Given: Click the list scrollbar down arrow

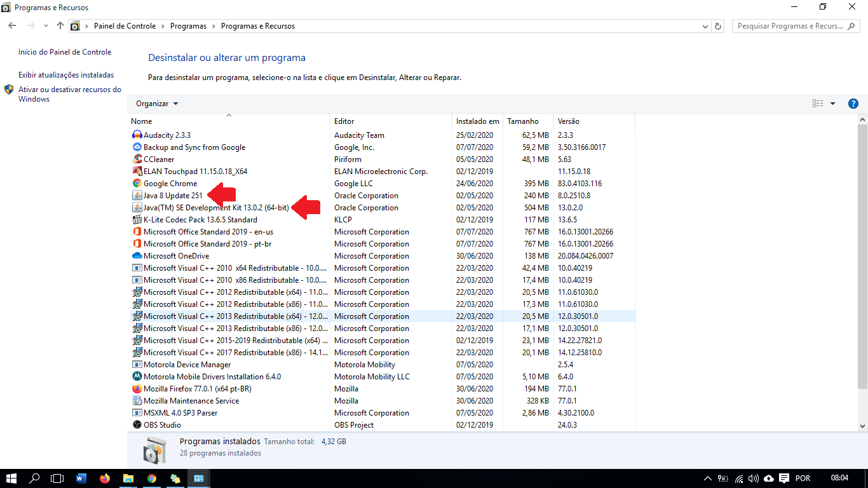Looking at the screenshot, I should pyautogui.click(x=862, y=426).
